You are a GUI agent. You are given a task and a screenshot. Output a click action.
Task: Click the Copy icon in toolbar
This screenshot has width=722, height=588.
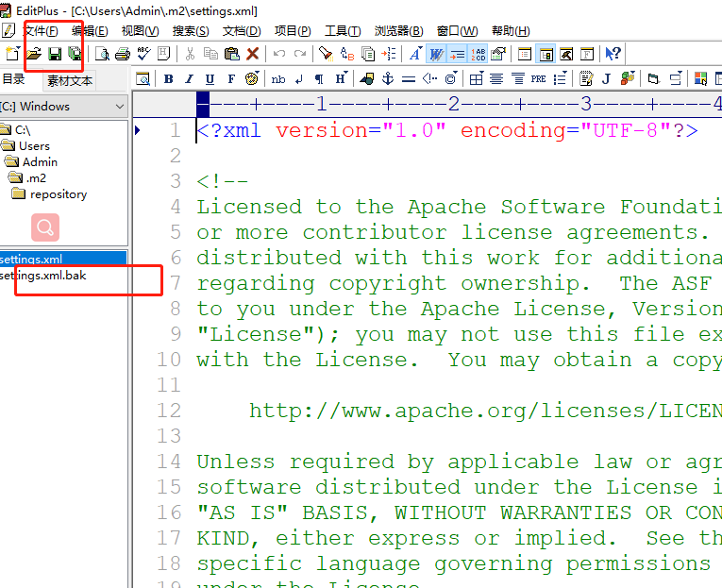click(210, 54)
